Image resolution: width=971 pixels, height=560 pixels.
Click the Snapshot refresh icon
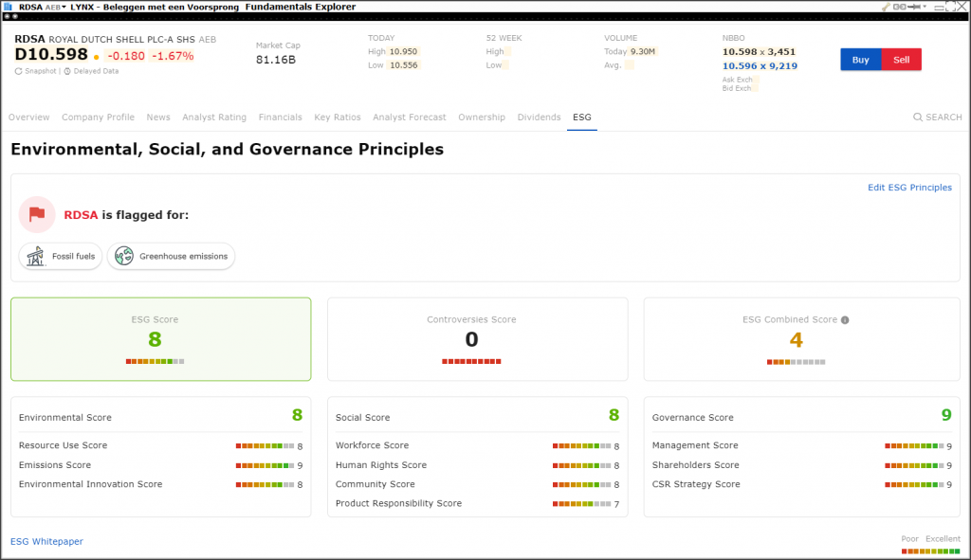click(19, 71)
